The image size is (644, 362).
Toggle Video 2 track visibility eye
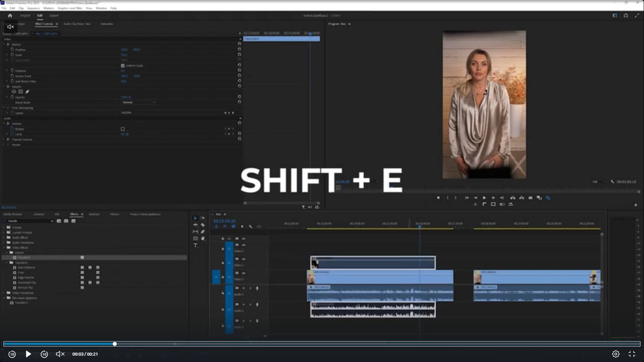coord(244,259)
